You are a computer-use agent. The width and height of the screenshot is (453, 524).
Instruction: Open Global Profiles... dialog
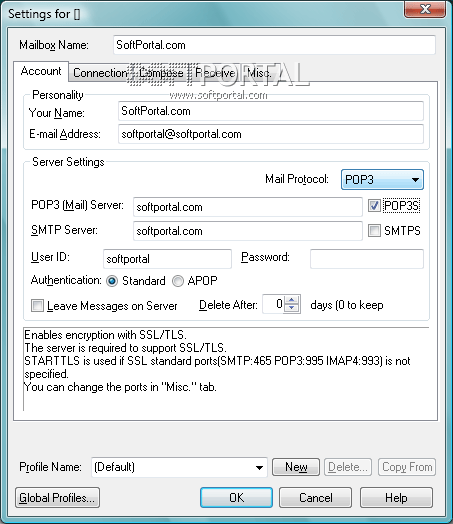coord(57,498)
